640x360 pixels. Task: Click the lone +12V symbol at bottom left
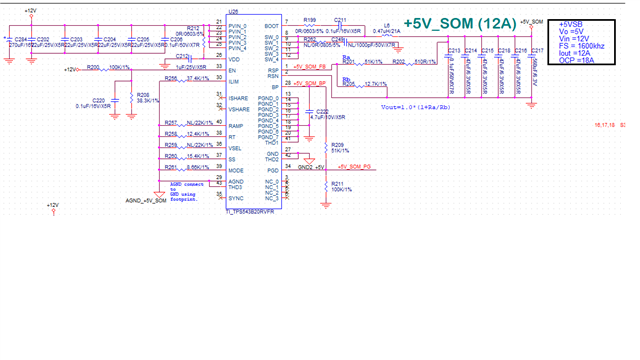[x=53, y=208]
